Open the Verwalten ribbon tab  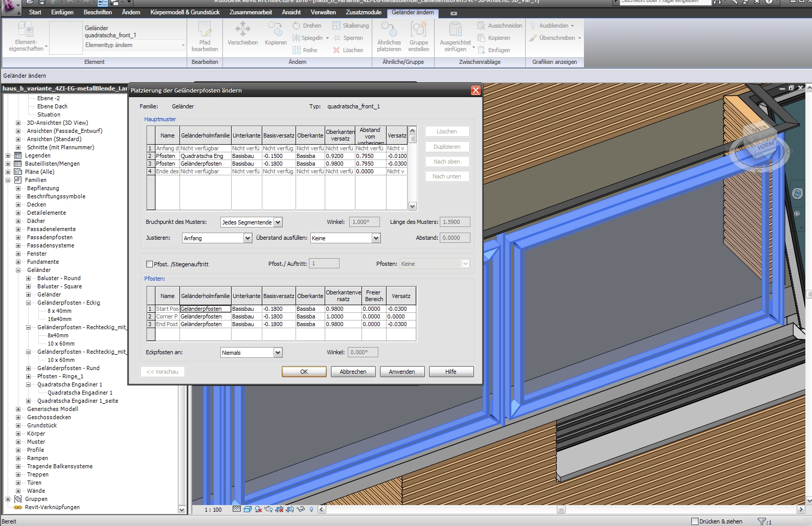[323, 12]
